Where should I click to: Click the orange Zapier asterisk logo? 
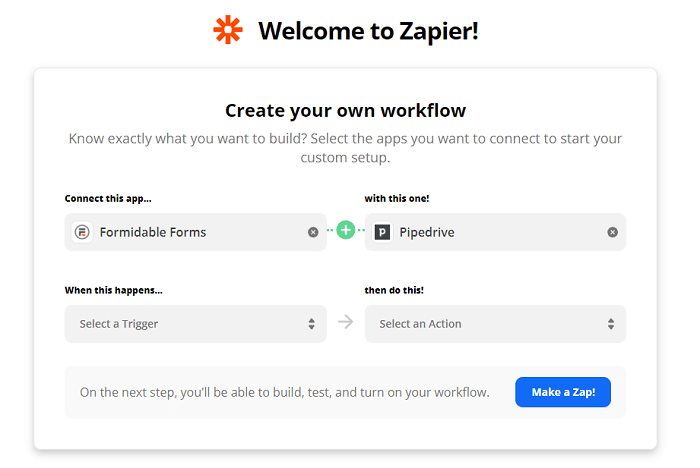pos(228,30)
